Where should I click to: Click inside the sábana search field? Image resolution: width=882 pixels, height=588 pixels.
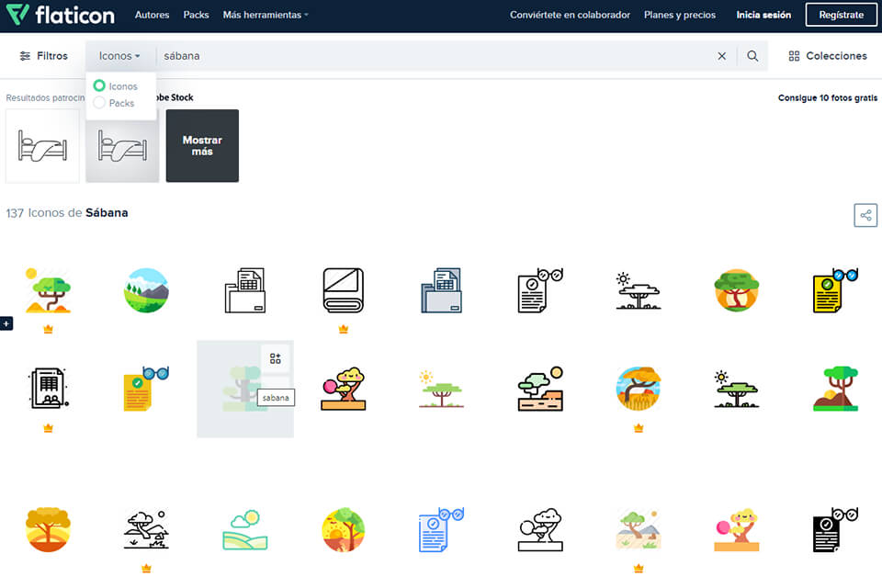[367, 56]
